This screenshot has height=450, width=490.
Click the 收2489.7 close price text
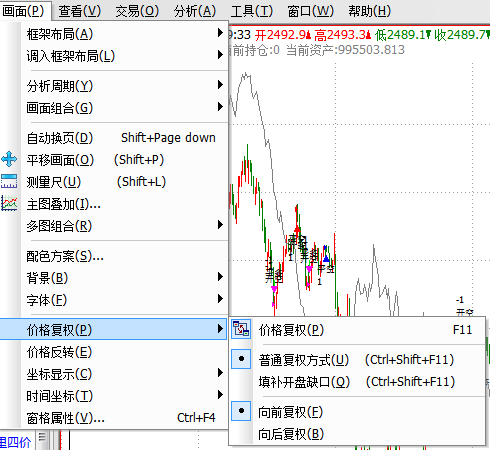(462, 35)
